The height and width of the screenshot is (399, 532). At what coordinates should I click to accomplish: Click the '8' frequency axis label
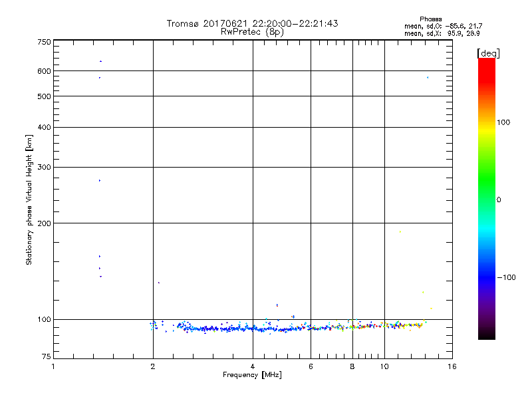pos(352,366)
